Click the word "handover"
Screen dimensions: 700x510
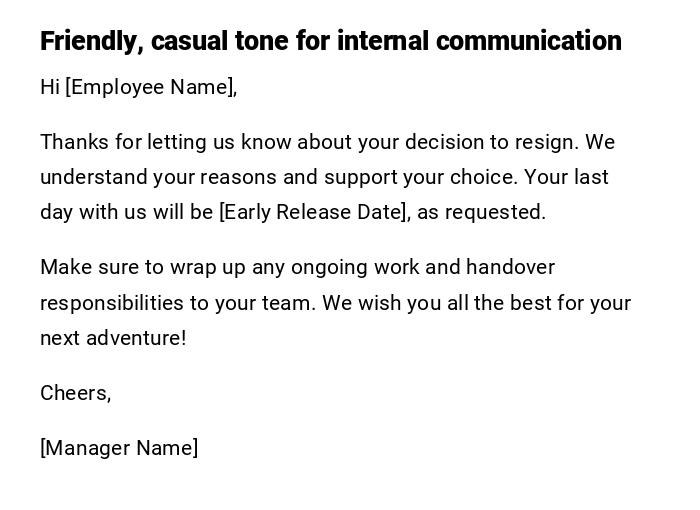point(510,267)
